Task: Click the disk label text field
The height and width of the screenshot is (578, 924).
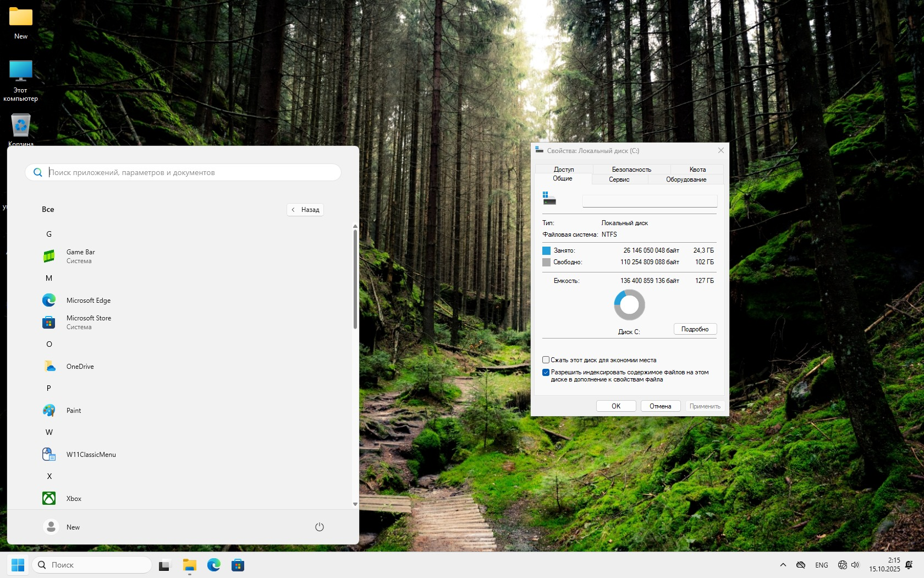Action: 650,201
